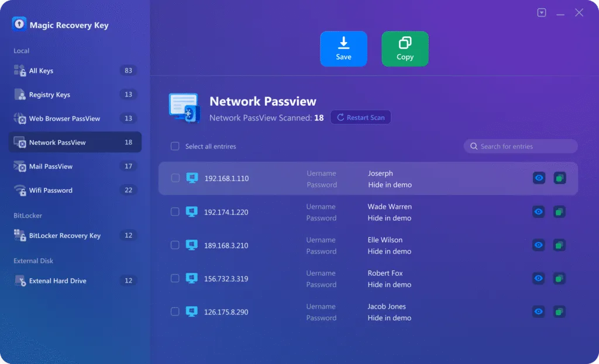This screenshot has height=364, width=599.
Task: Click the IP address 156.732.3.319
Action: click(226, 279)
